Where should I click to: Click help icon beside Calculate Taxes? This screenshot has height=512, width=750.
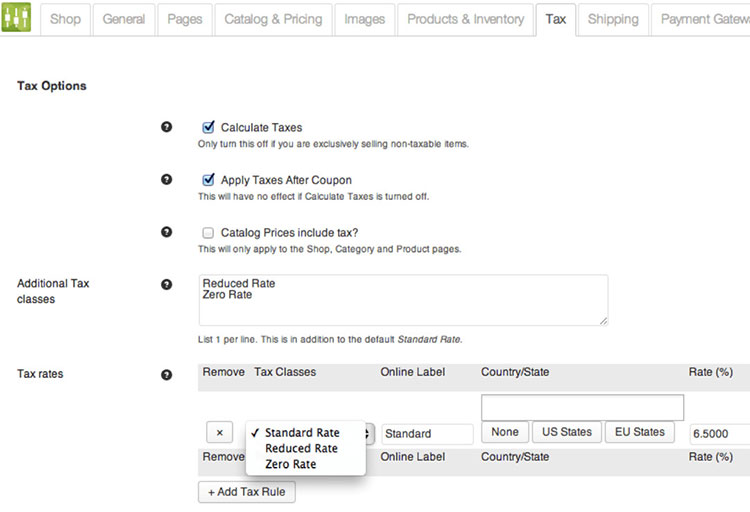click(167, 127)
